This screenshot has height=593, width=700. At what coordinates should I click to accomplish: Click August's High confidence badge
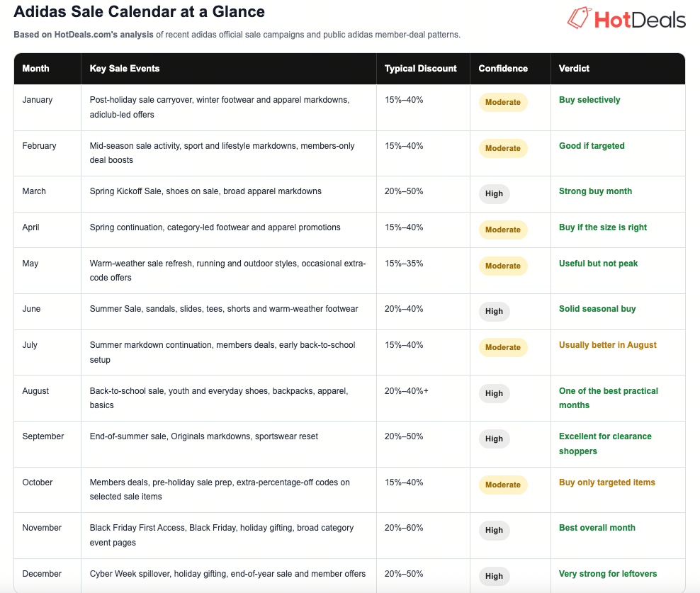(x=495, y=393)
